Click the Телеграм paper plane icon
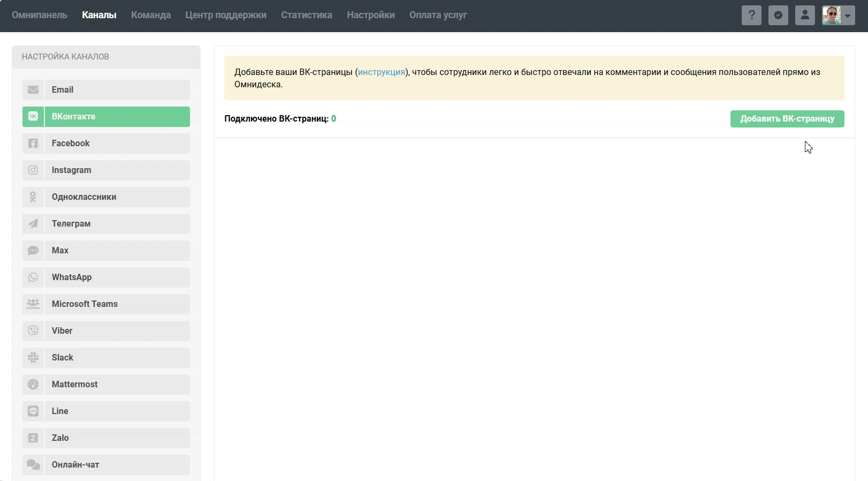 (33, 224)
